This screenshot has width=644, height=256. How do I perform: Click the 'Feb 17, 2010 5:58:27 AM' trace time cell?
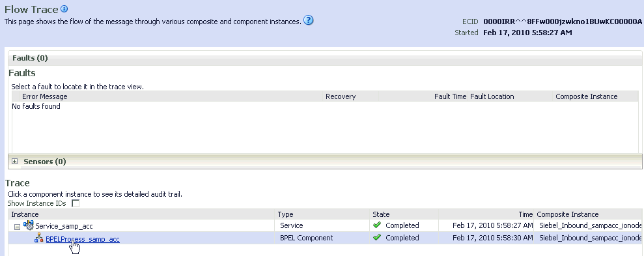492,225
